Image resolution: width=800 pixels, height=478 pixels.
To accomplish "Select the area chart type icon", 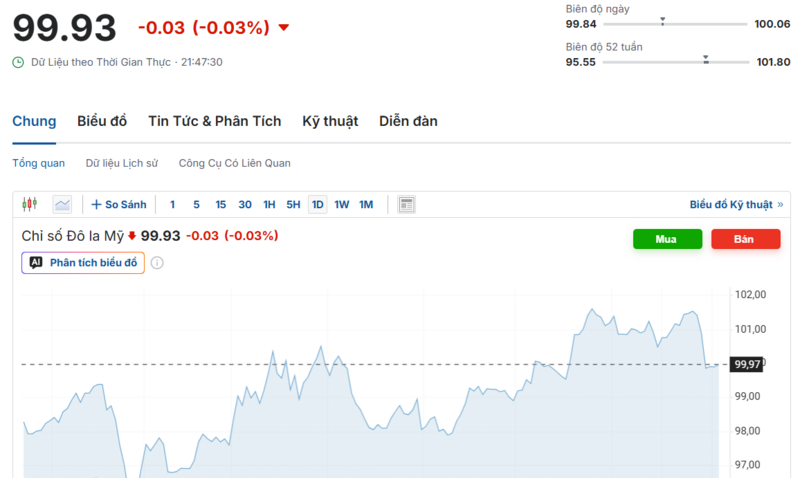I will pos(62,205).
